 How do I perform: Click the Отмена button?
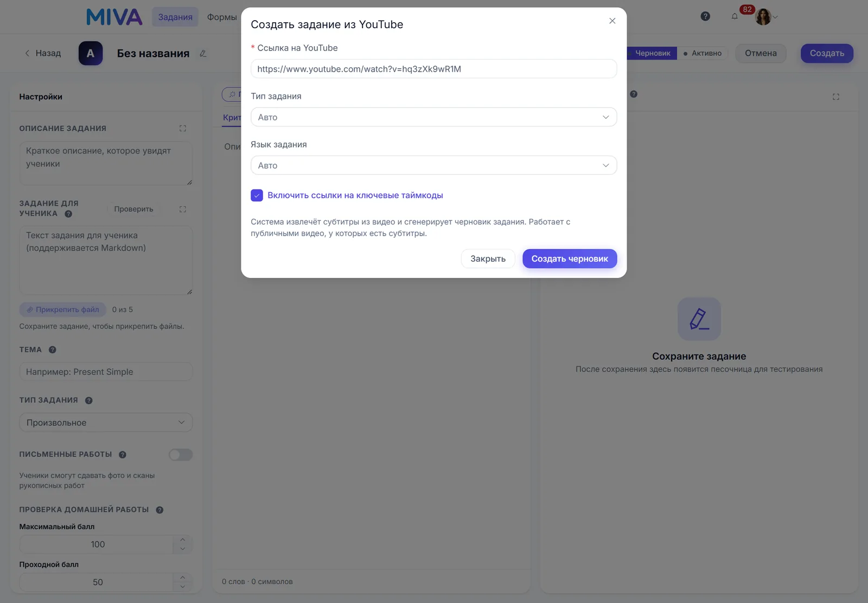[761, 53]
